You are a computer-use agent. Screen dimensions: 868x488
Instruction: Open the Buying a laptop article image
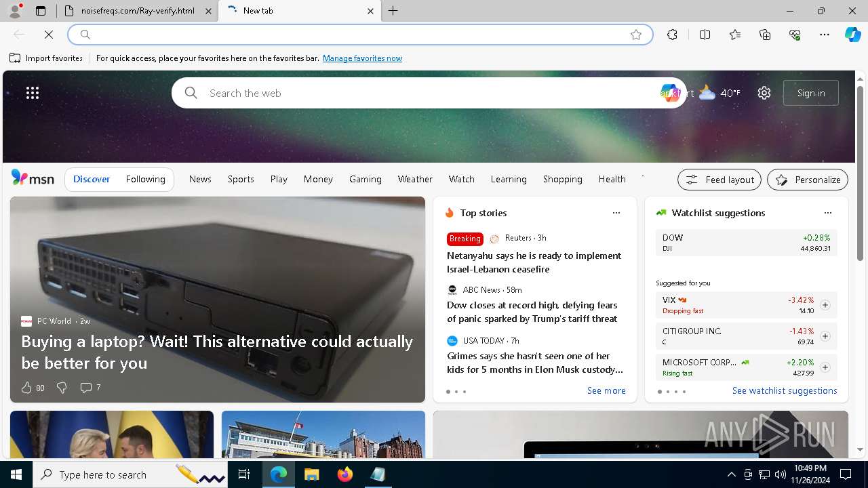coord(218,300)
